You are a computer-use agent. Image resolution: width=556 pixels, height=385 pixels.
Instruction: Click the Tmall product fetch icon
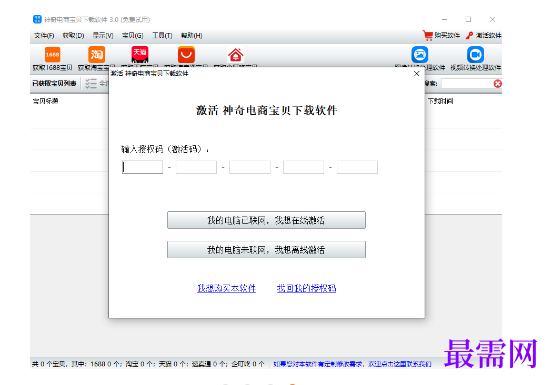point(140,55)
